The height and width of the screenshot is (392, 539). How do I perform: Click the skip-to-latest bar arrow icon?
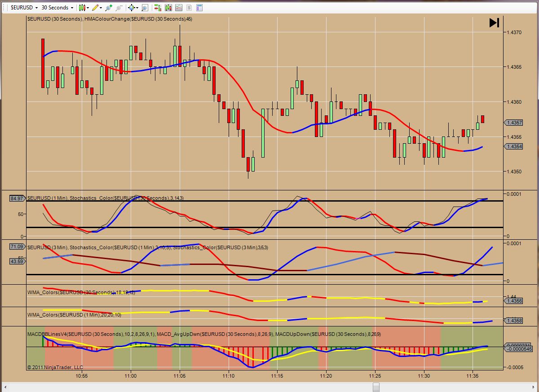click(x=494, y=22)
